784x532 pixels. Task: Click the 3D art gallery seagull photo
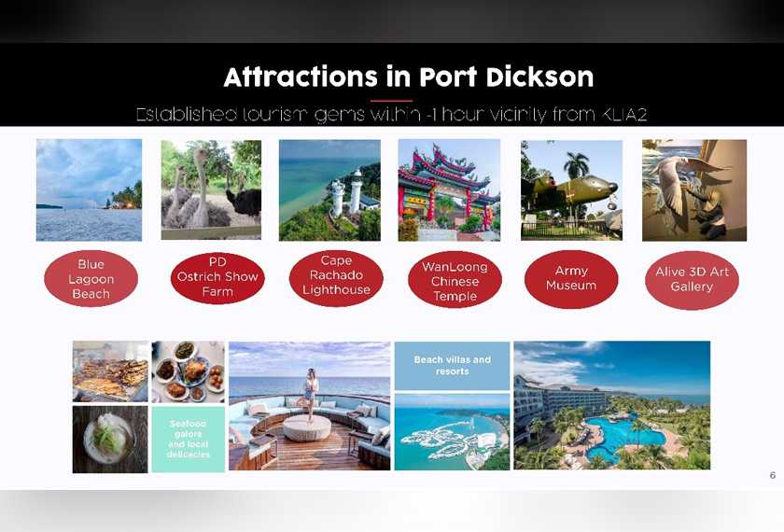(x=694, y=190)
